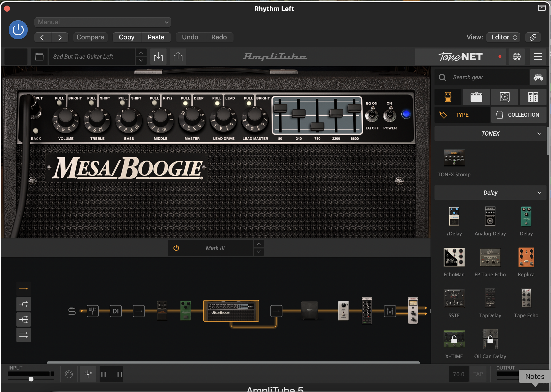The image size is (551, 392).
Task: Open the Manual preset dropdown
Action: tap(103, 22)
